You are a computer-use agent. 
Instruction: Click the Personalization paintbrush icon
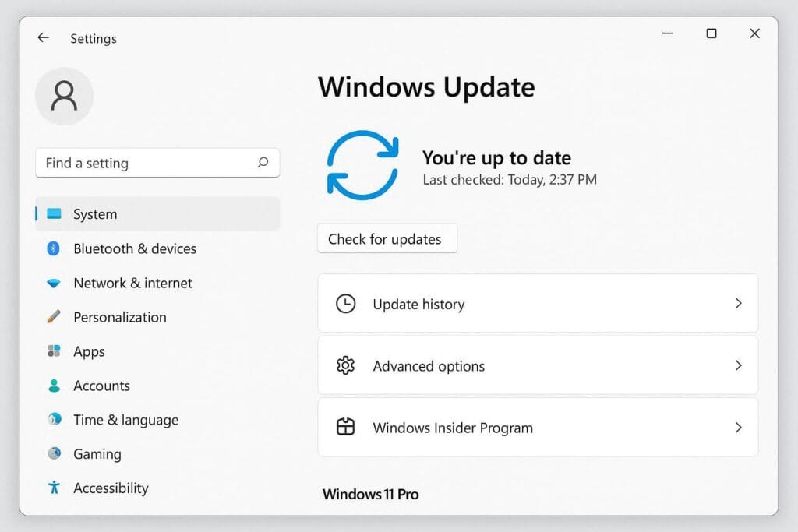(x=54, y=317)
